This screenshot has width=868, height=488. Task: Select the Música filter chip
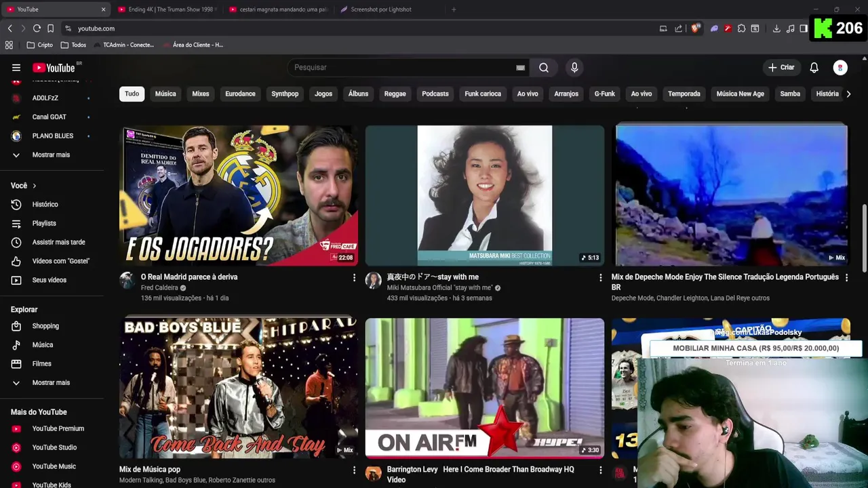[x=165, y=94]
